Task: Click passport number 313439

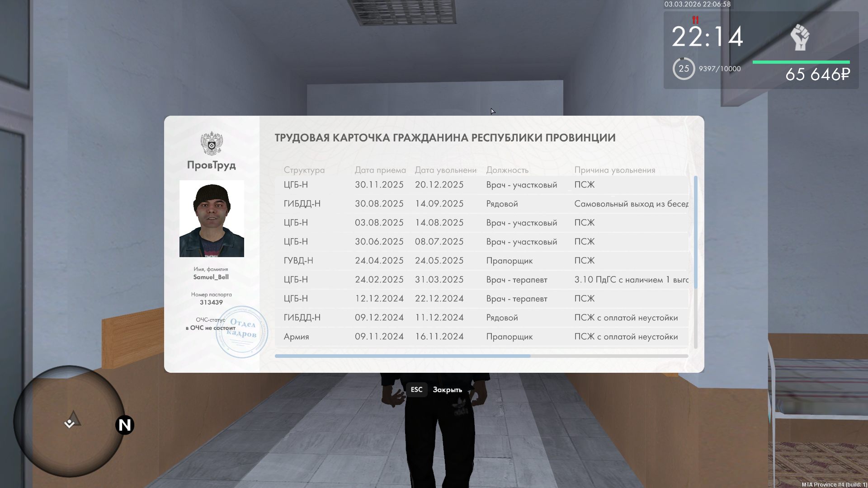Action: [x=211, y=302]
